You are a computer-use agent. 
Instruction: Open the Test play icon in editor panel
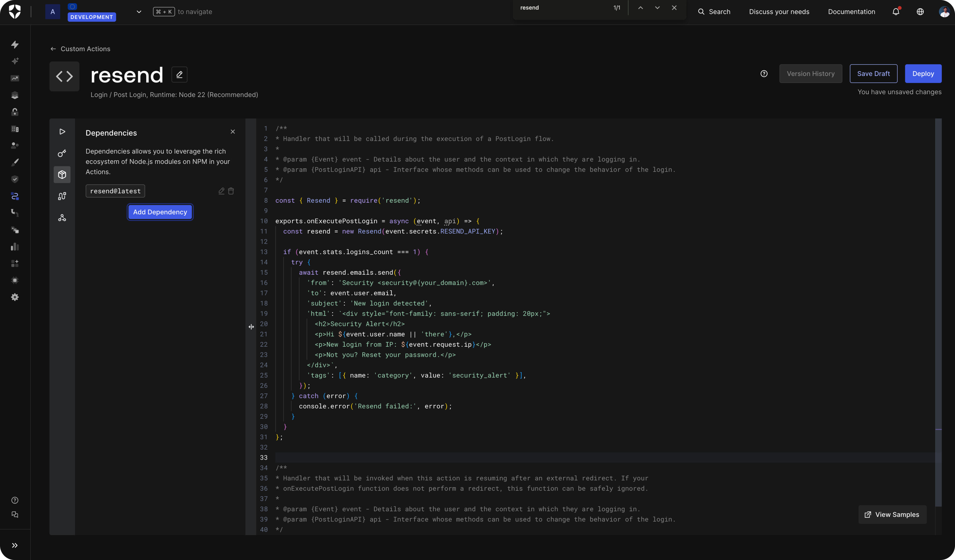62,131
